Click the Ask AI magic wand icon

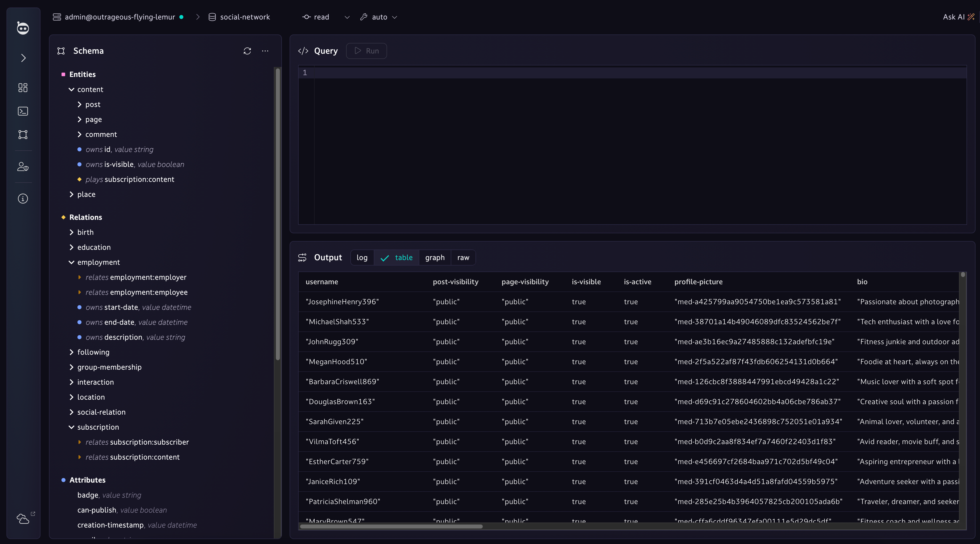971,17
